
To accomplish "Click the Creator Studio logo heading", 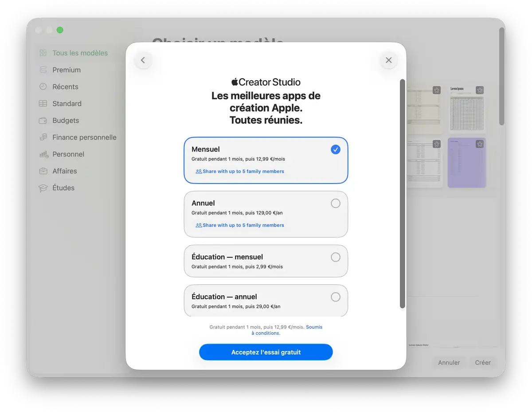I will click(x=266, y=82).
